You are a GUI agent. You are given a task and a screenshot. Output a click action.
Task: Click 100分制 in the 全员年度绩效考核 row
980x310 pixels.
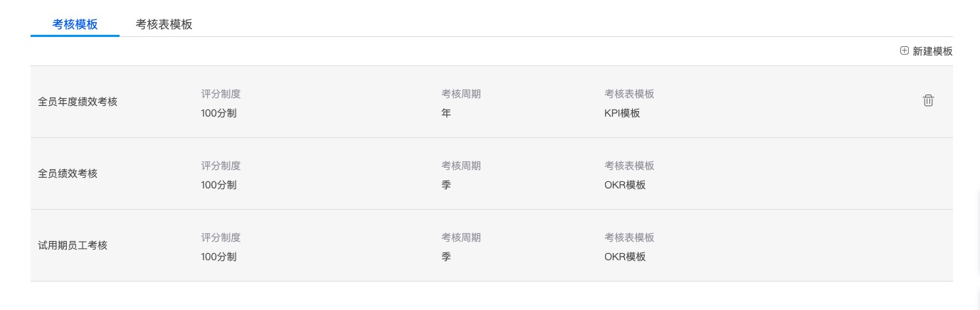pyautogui.click(x=218, y=113)
